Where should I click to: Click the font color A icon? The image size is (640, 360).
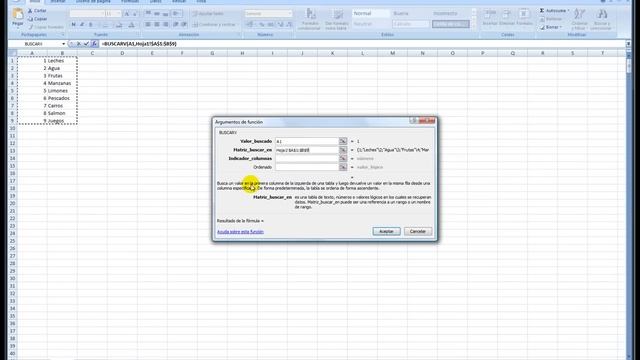tap(131, 25)
